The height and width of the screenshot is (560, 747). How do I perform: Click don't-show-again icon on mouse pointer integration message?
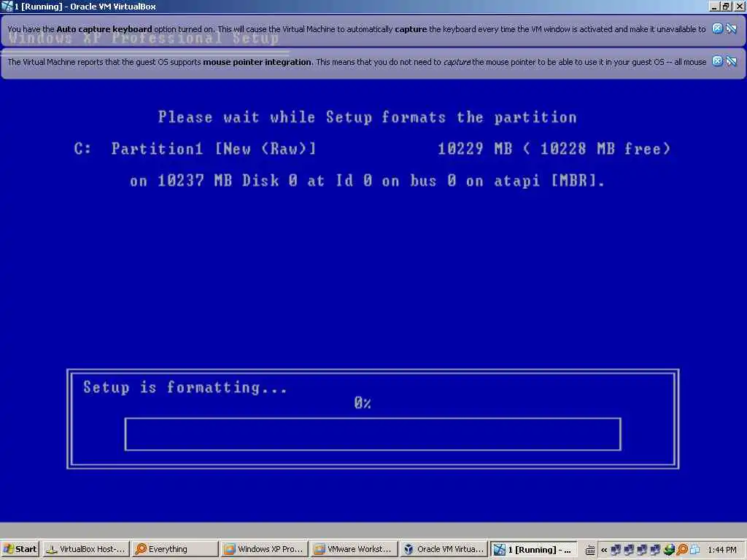pos(731,61)
